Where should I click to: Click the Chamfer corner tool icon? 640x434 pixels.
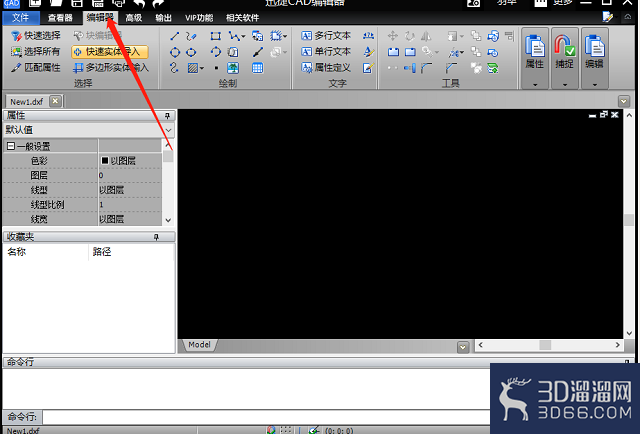point(451,68)
